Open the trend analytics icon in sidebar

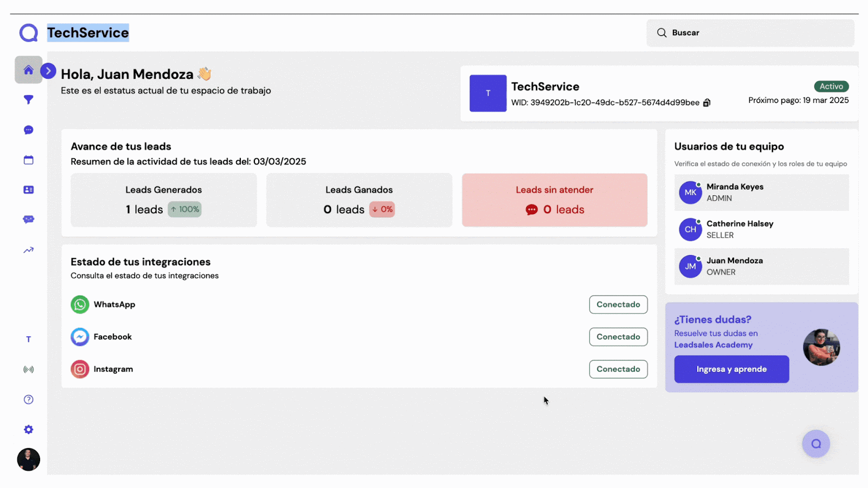29,250
